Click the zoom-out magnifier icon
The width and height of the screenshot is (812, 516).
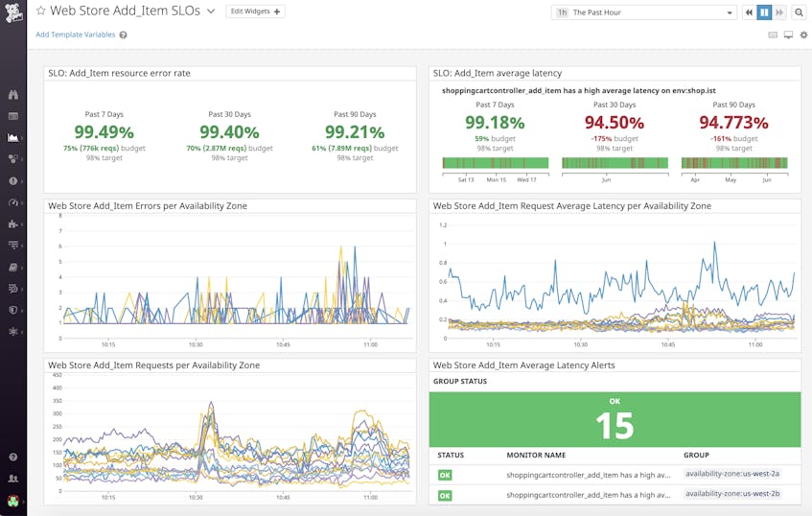pyautogui.click(x=799, y=12)
